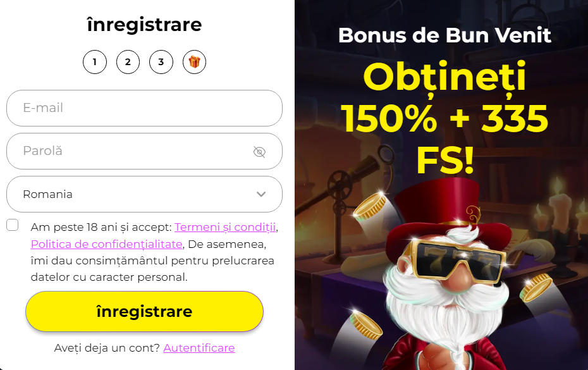Click the gift box bonus step icon
This screenshot has width=588, height=370.
coord(194,62)
